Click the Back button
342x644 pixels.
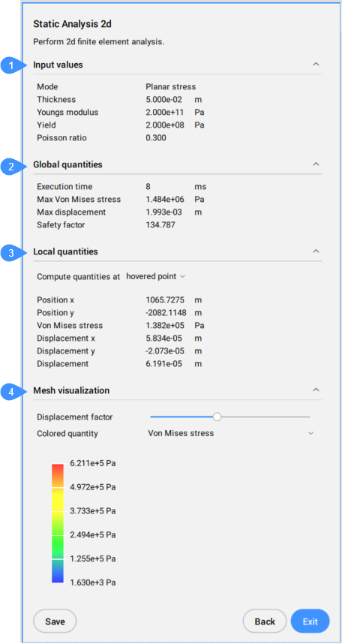265,621
